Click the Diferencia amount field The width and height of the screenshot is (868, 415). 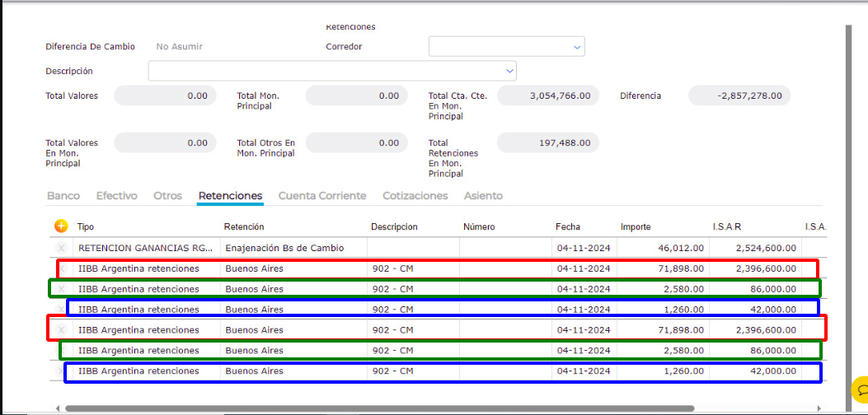[x=739, y=96]
